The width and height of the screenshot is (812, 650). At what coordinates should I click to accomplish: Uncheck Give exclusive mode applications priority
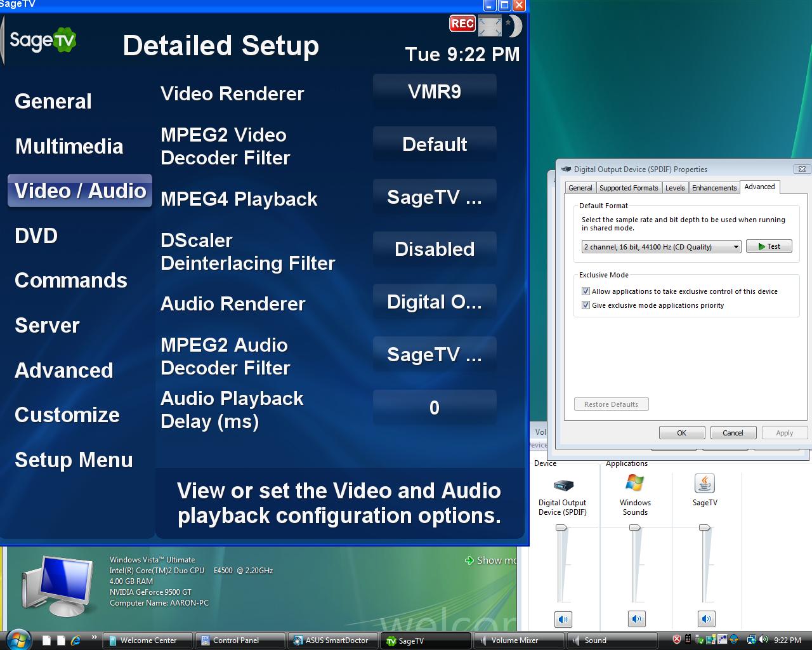pyautogui.click(x=586, y=305)
